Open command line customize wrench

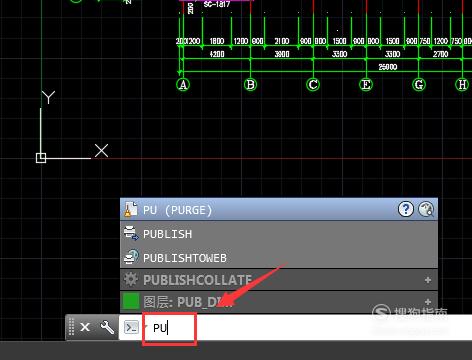107,327
